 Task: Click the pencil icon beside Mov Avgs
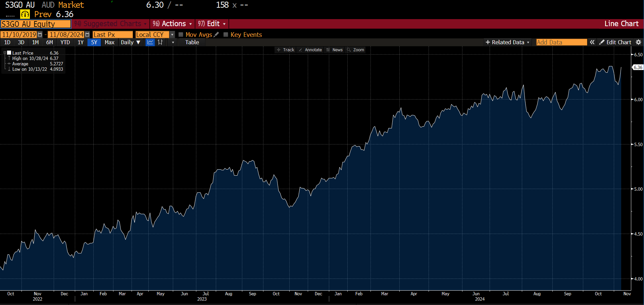(216, 35)
